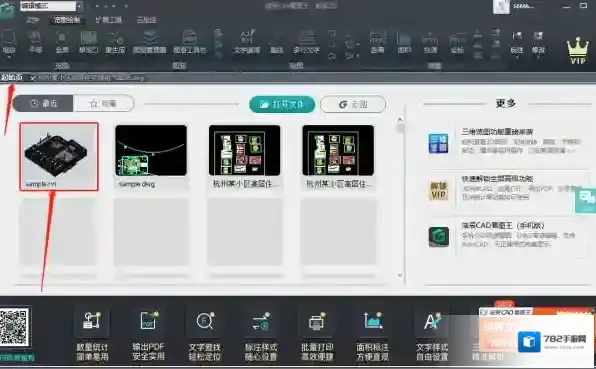Viewport: 596px width, 369px height.
Task: Click the 三维览图 promotion icon
Action: point(438,143)
